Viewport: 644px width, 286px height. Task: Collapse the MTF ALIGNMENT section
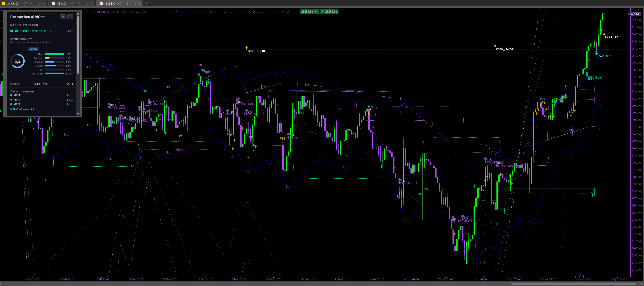[11, 91]
